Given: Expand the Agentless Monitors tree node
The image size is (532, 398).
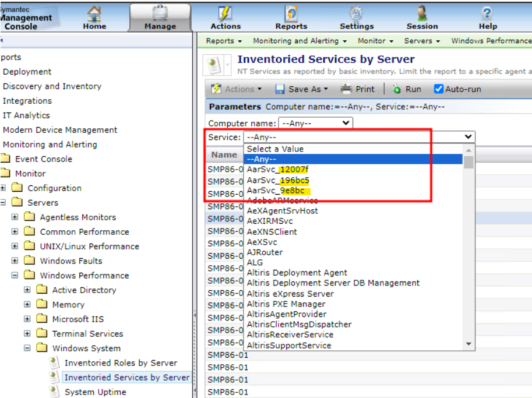Looking at the screenshot, I should 15,217.
